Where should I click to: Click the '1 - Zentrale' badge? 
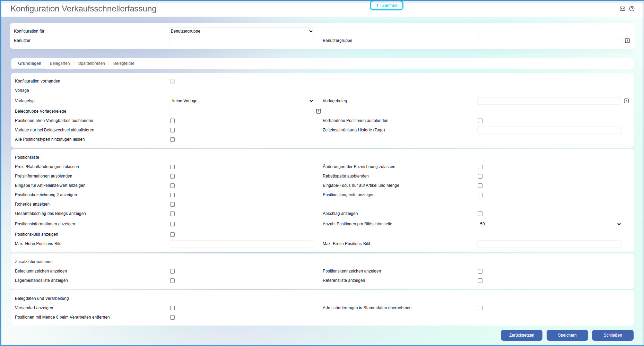click(386, 6)
